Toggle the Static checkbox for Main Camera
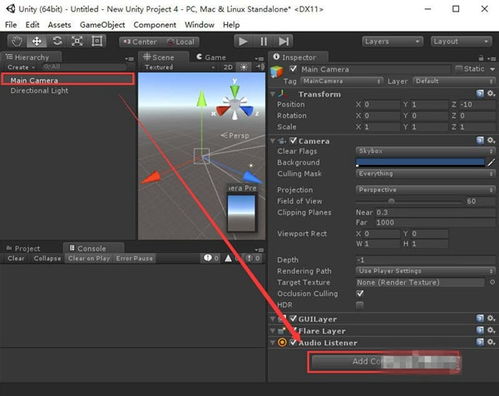 (x=459, y=69)
